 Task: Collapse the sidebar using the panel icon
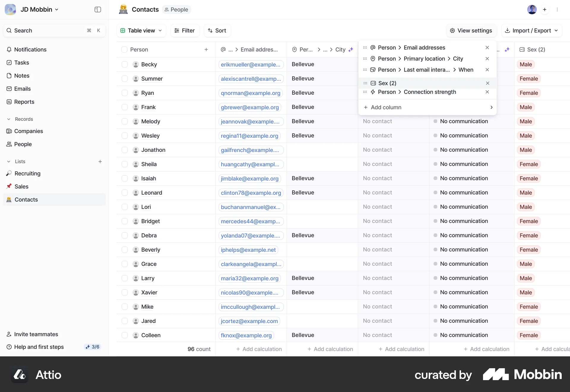tap(97, 10)
